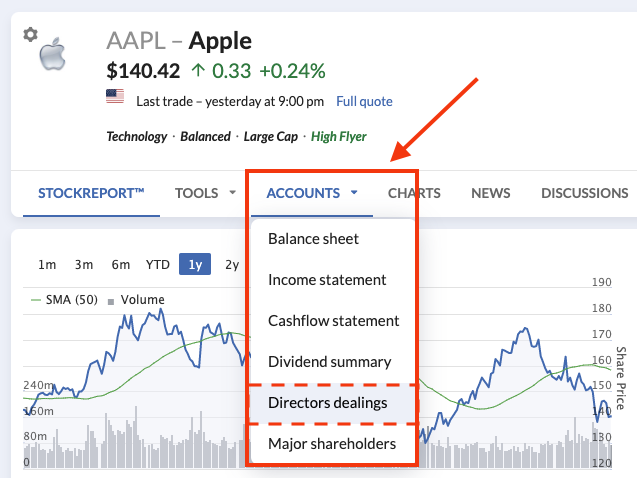Expand the Tools dropdown arrow

(x=232, y=193)
